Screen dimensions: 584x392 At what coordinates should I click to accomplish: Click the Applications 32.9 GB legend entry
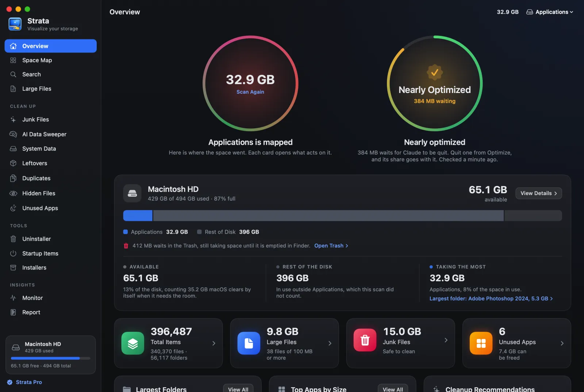(x=156, y=232)
